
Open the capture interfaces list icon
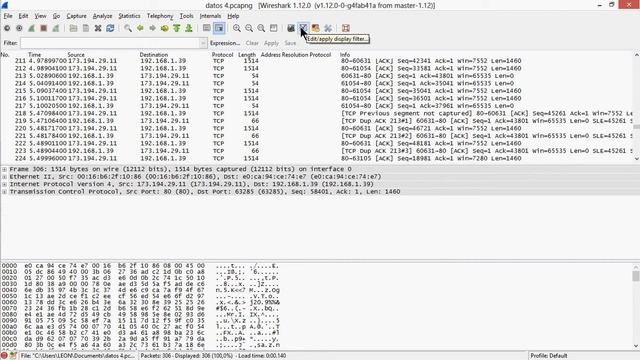[x=7, y=28]
